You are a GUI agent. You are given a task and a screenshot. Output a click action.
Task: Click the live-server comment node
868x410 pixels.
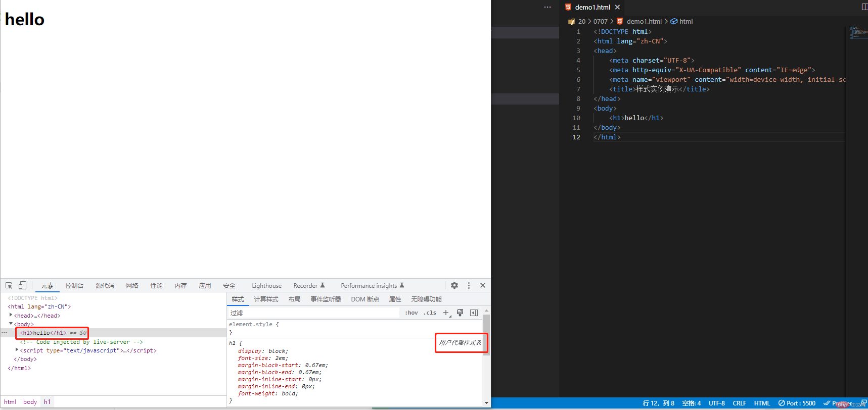tap(81, 342)
